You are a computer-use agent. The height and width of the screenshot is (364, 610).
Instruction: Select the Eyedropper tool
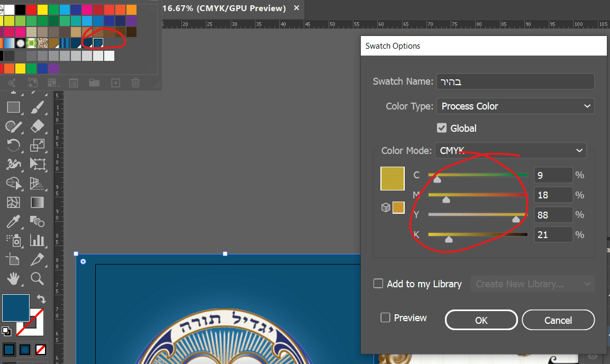point(14,221)
